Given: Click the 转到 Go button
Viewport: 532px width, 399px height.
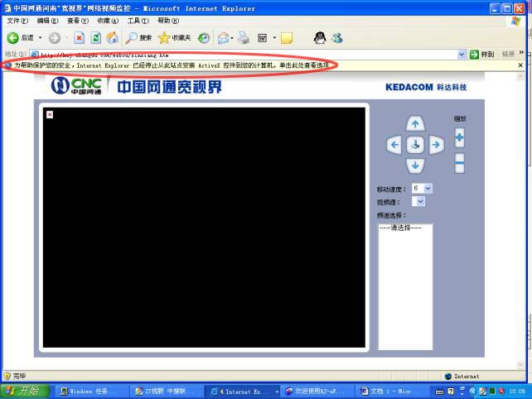Looking at the screenshot, I should click(x=483, y=54).
